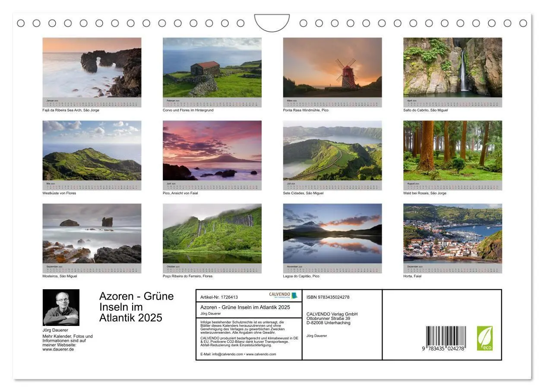Click caption 'Westküste von Flores'
This screenshot has height=392, width=544.
pos(59,193)
